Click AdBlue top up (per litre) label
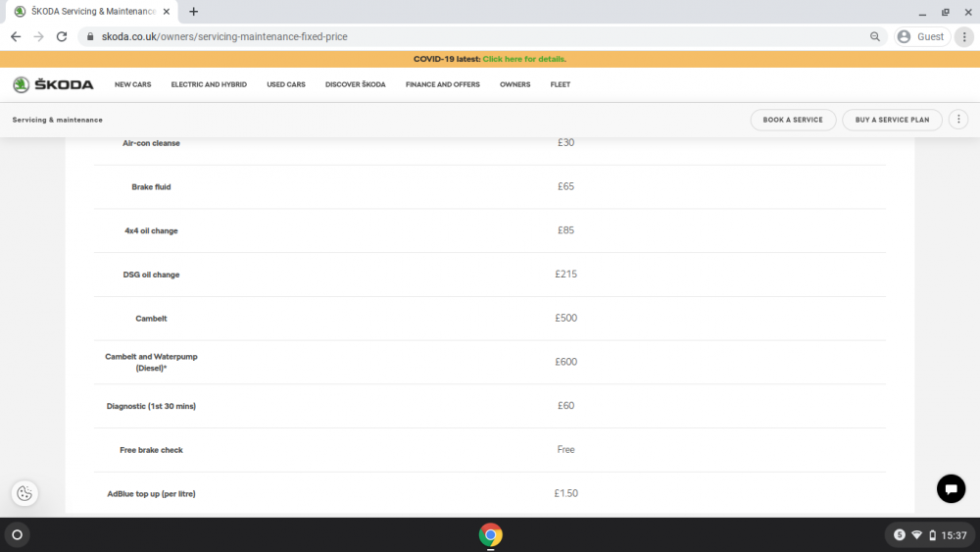Viewport: 980px width, 552px height. pyautogui.click(x=151, y=494)
